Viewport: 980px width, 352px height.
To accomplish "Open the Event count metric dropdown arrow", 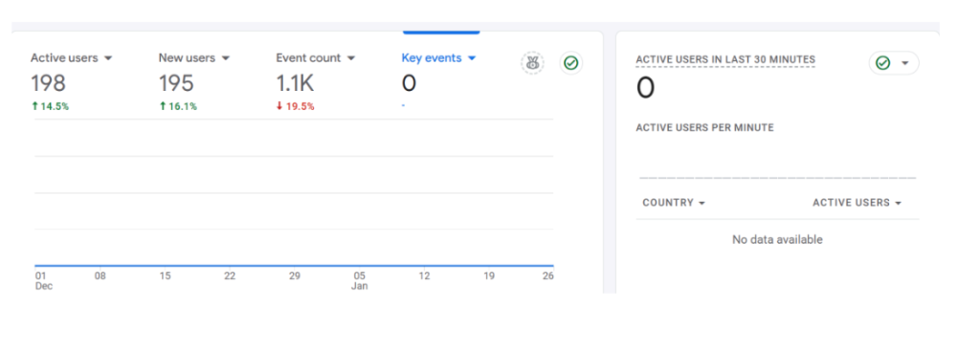I will tap(351, 58).
